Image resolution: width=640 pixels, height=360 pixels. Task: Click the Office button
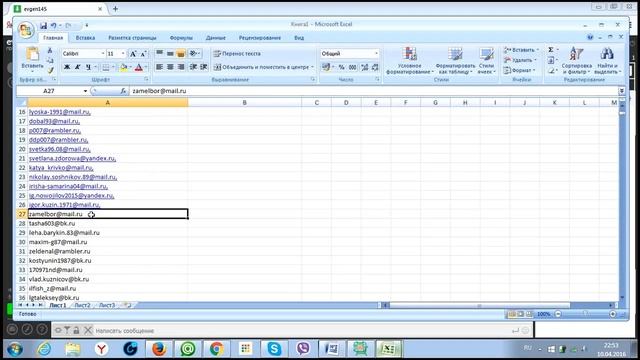click(x=25, y=30)
